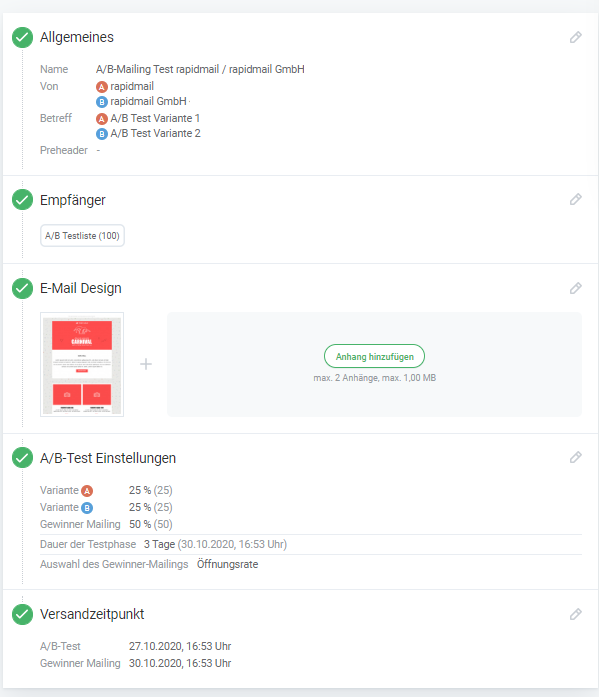This screenshot has height=697, width=599.
Task: Edit the E-Mail Design section via pencil icon
Action: pos(575,288)
